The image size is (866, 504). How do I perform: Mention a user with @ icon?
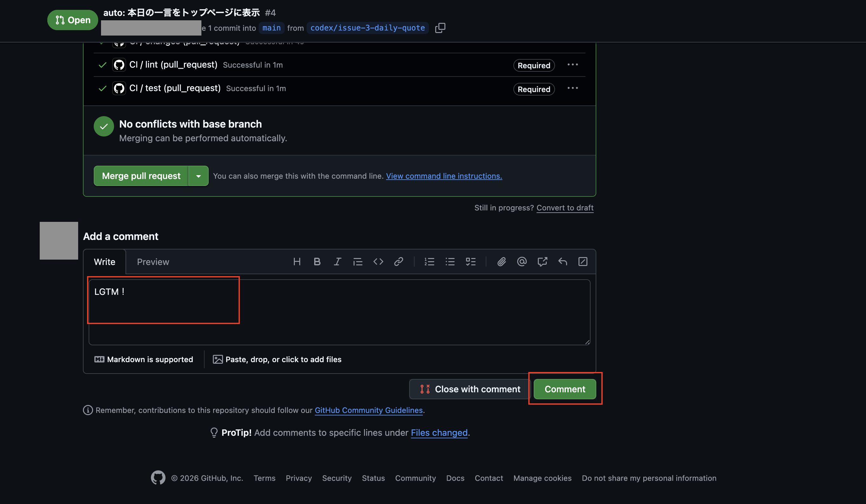(x=522, y=262)
